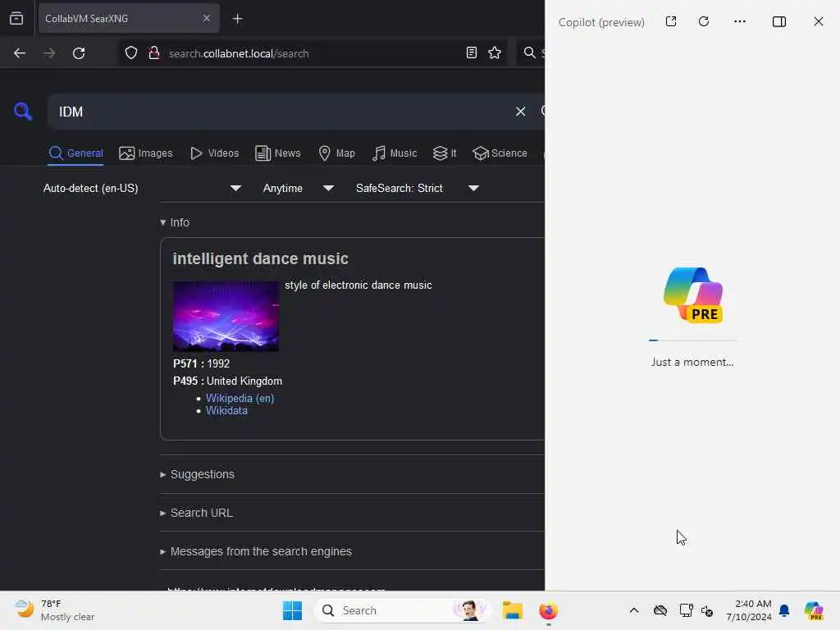Expand the Search URL section

[196, 513]
